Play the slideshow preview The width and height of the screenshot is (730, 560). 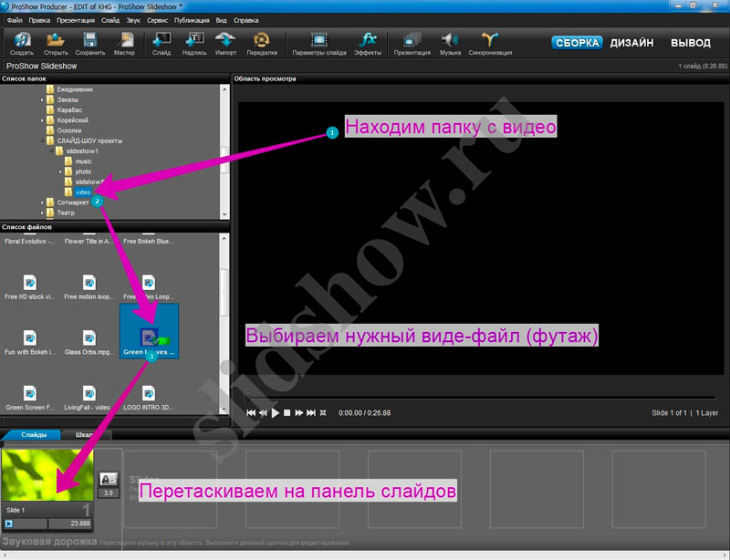click(276, 413)
